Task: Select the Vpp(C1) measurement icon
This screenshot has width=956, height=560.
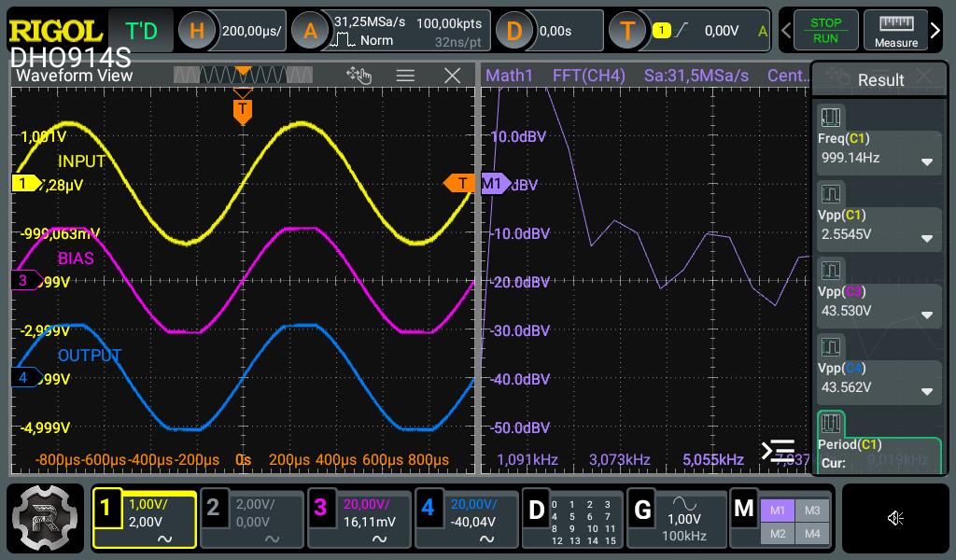Action: click(x=830, y=194)
